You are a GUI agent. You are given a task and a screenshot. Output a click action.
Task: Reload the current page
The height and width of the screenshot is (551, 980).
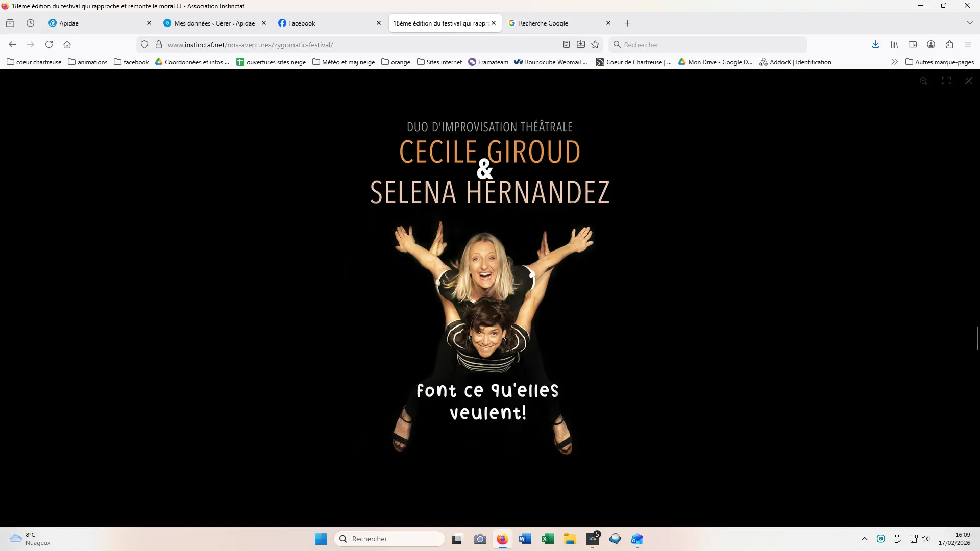49,45
